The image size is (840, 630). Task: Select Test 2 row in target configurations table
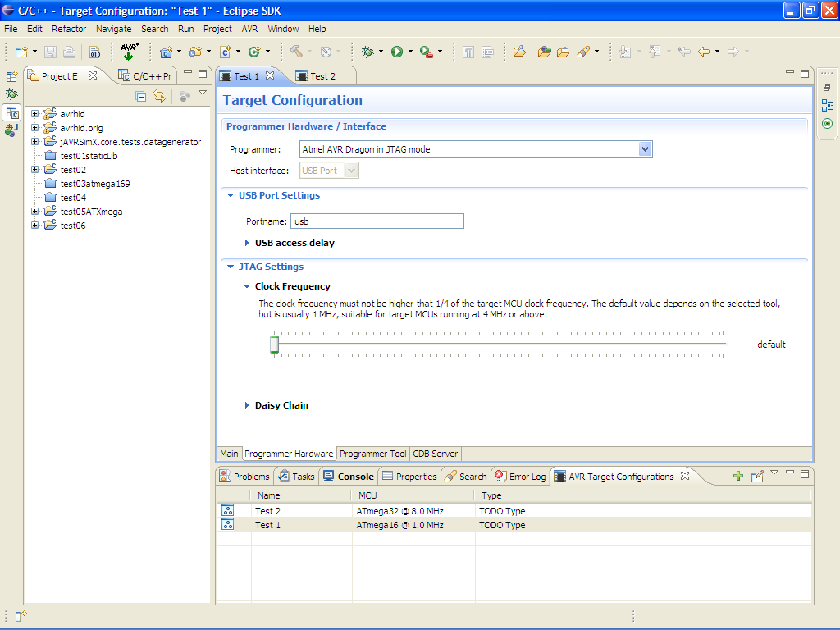click(x=514, y=510)
